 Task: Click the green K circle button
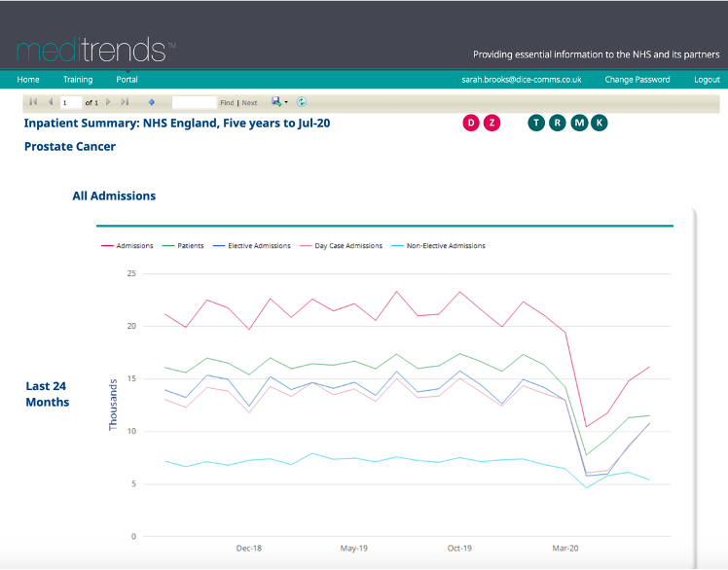(599, 123)
